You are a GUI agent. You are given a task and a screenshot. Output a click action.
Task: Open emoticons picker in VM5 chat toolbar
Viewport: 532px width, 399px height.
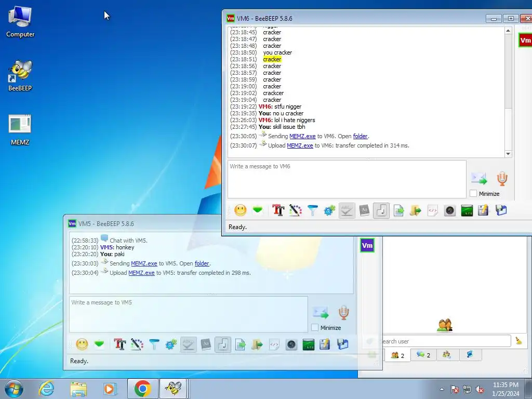point(82,345)
